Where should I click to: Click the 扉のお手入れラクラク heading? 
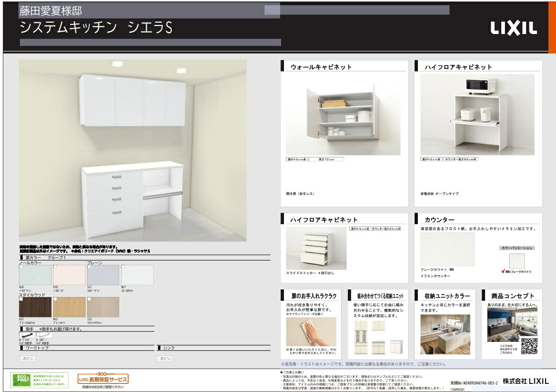(x=314, y=296)
